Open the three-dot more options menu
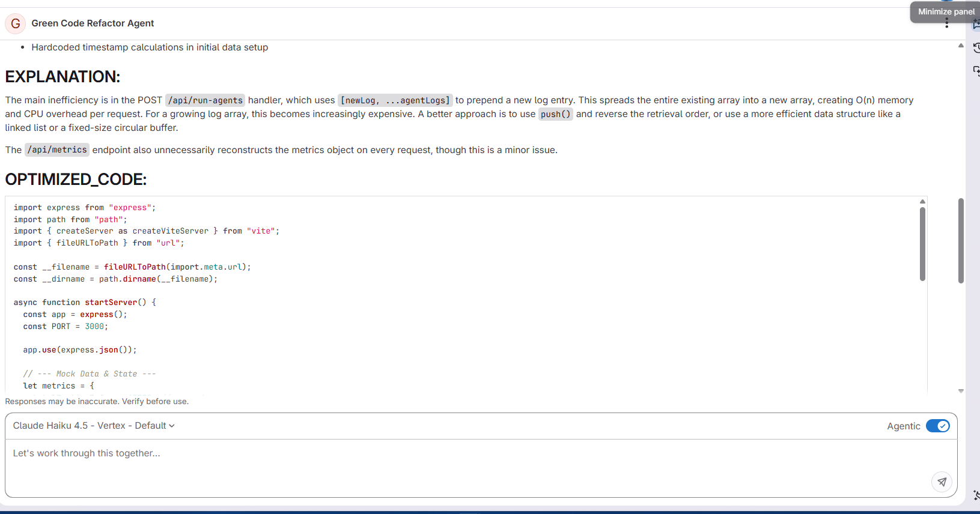Image resolution: width=980 pixels, height=514 pixels. coord(946,23)
